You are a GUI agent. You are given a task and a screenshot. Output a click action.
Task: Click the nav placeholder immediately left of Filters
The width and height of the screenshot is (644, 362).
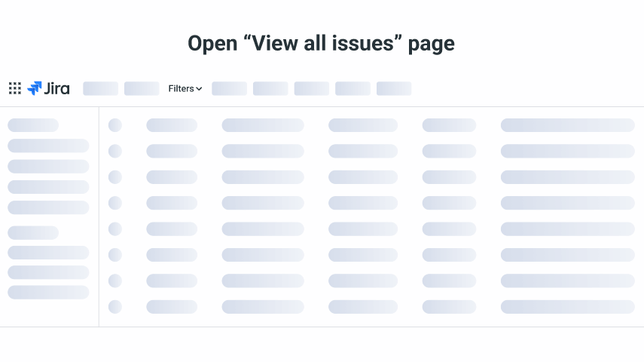tap(142, 88)
